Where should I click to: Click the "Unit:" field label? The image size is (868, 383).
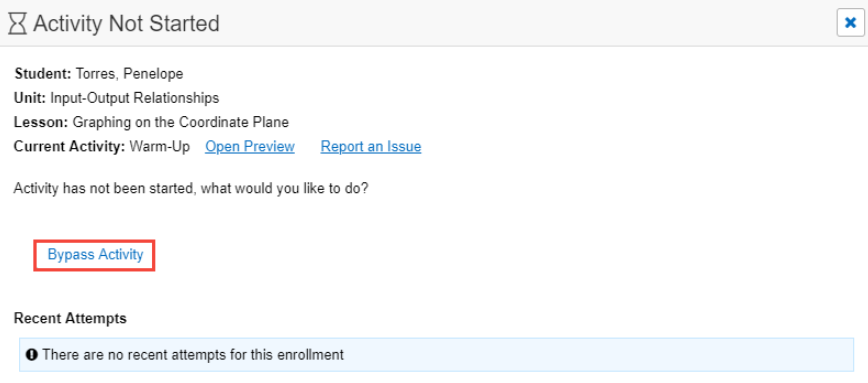30,98
